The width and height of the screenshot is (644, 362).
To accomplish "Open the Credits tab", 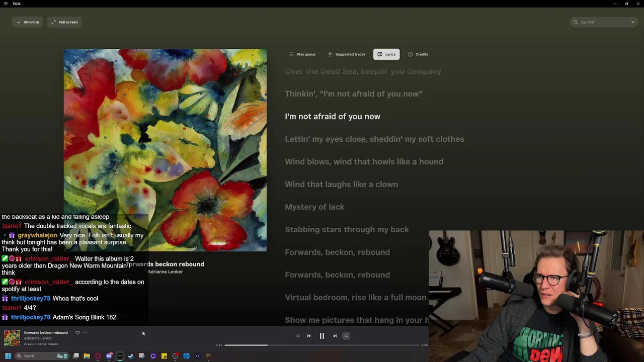I will (x=418, y=54).
